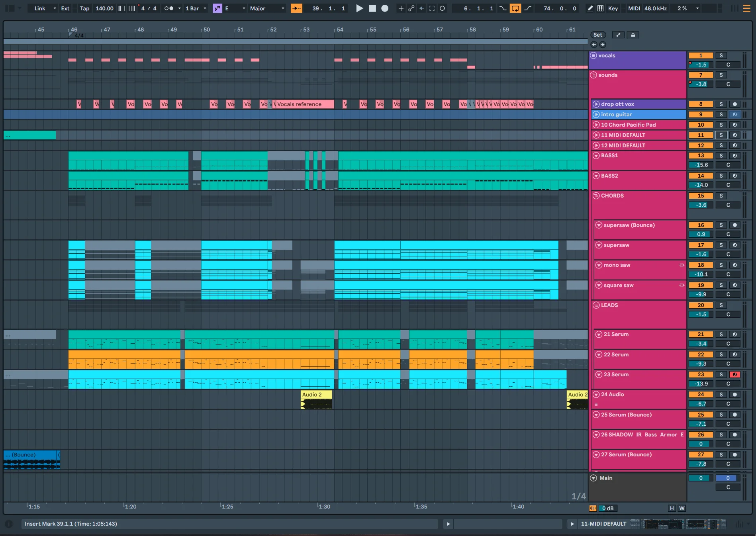Arm the 24 Audio track
Image resolution: width=756 pixels, height=536 pixels.
point(734,395)
